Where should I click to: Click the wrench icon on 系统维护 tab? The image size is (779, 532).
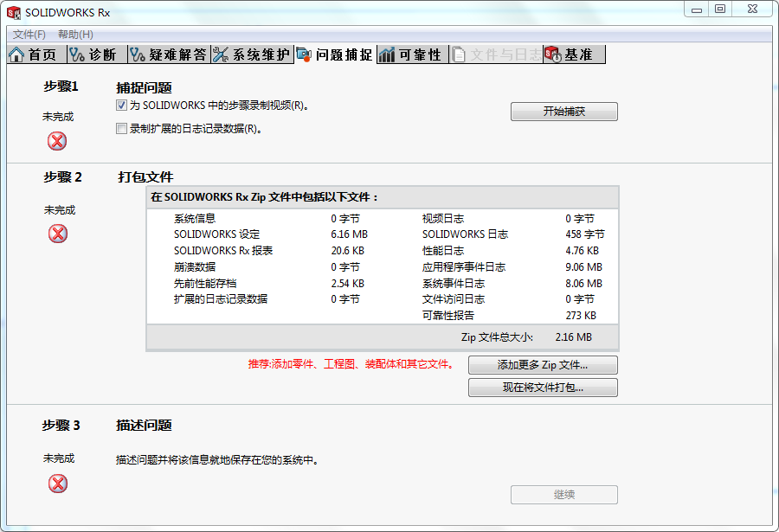[x=221, y=54]
